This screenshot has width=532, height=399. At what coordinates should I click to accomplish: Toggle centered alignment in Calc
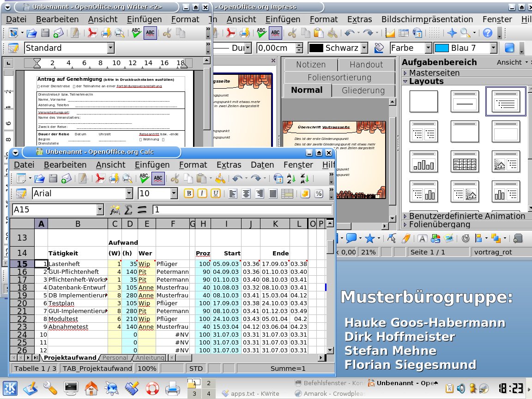pos(246,193)
